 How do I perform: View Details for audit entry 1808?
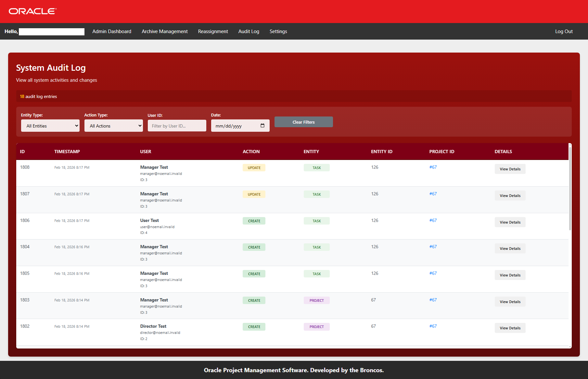510,169
